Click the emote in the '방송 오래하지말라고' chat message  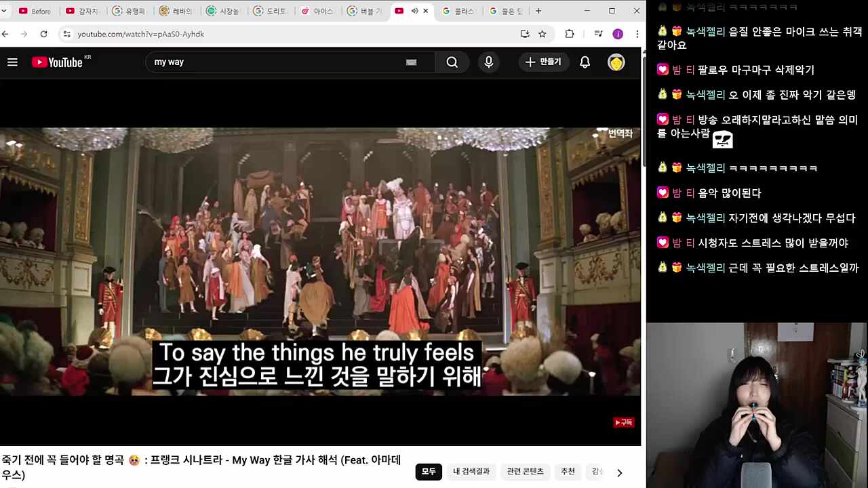click(x=723, y=139)
